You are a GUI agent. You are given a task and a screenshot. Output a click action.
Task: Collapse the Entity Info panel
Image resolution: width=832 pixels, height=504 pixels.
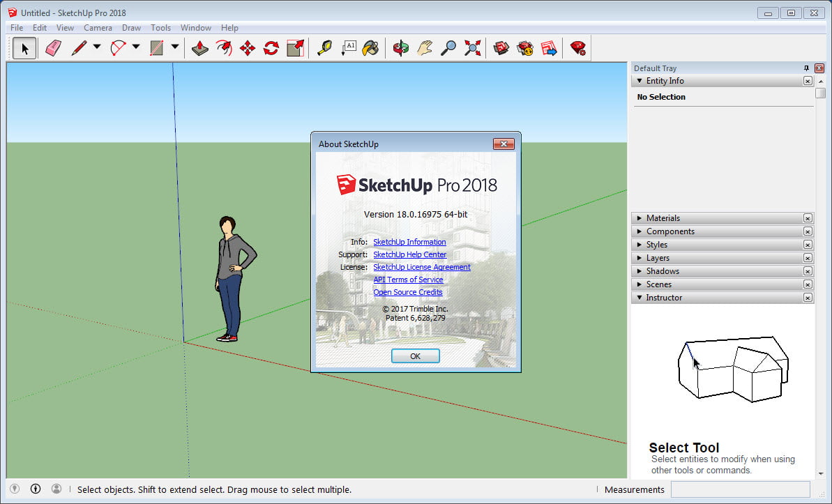(640, 81)
